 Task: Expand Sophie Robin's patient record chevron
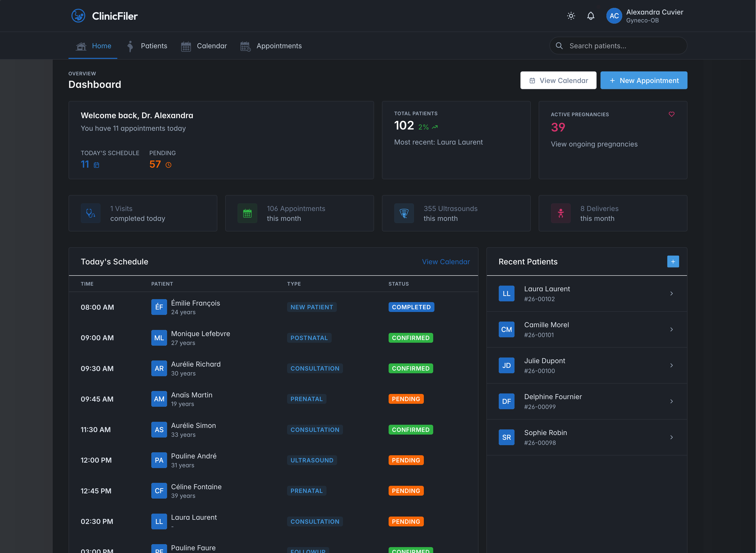[672, 437]
